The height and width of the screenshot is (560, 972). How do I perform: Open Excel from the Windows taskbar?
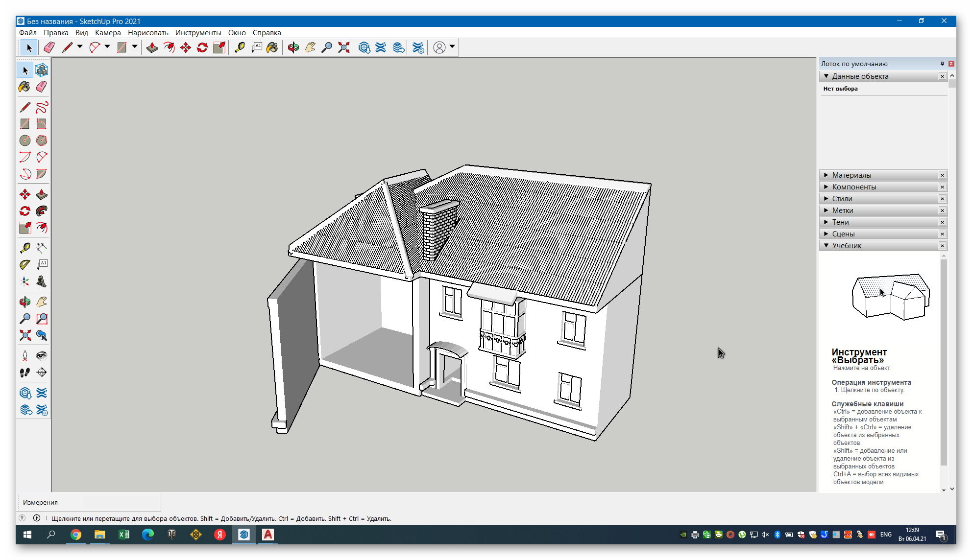coord(124,535)
